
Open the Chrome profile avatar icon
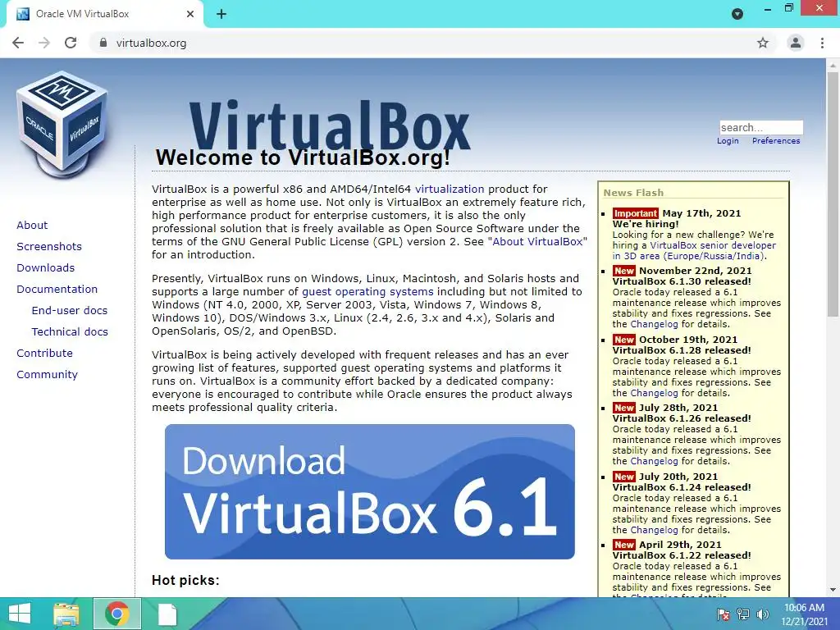click(796, 43)
